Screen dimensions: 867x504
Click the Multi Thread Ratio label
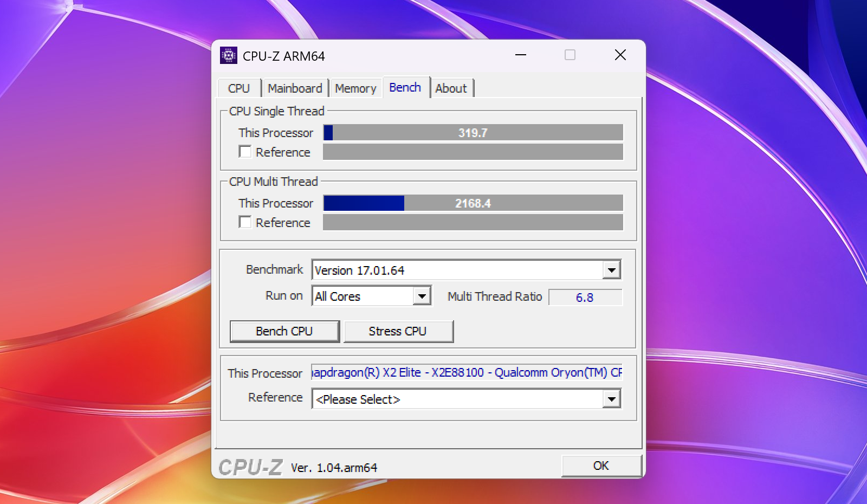pyautogui.click(x=495, y=296)
